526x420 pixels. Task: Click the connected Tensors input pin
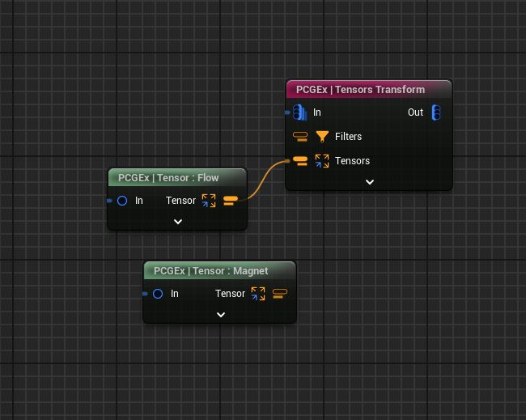point(300,161)
